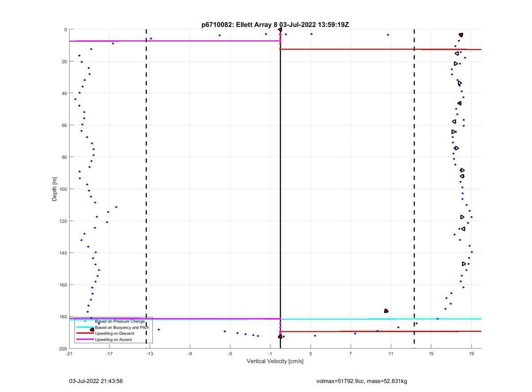Click y-axis tick label '40'
532x392 pixels.
pyautogui.click(x=64, y=93)
